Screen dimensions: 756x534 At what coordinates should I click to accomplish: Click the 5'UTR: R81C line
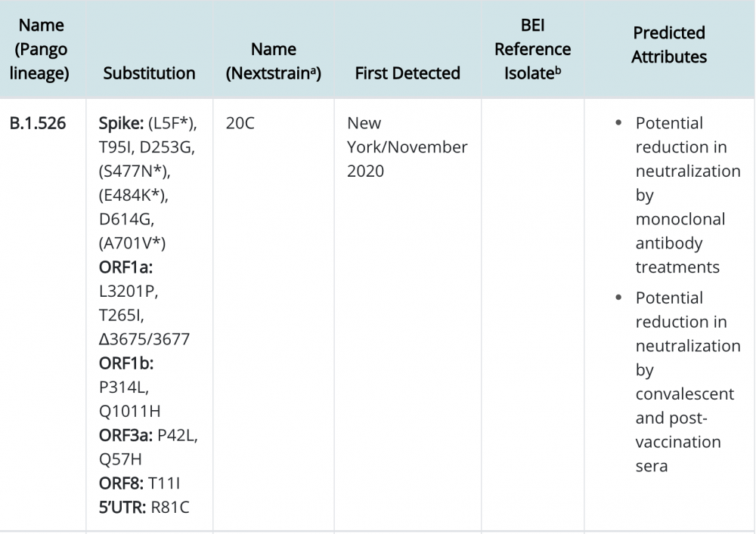click(144, 506)
